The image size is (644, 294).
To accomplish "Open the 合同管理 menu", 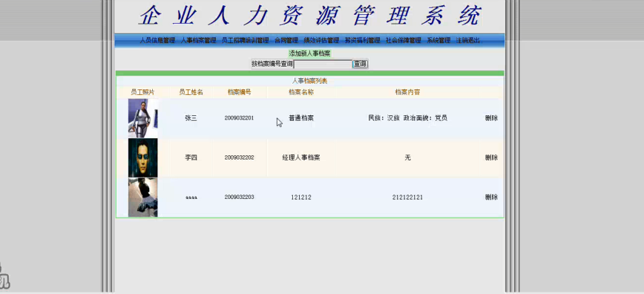I will [286, 40].
